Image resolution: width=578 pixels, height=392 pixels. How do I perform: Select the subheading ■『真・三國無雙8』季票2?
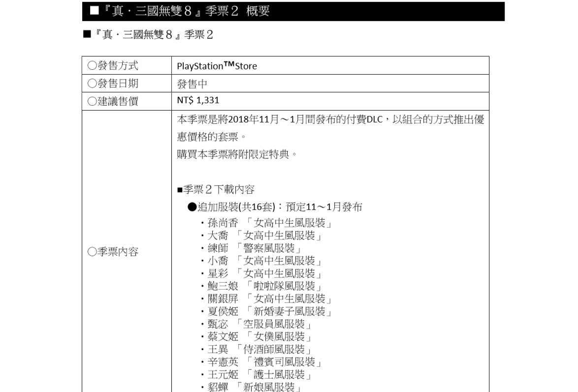[148, 34]
